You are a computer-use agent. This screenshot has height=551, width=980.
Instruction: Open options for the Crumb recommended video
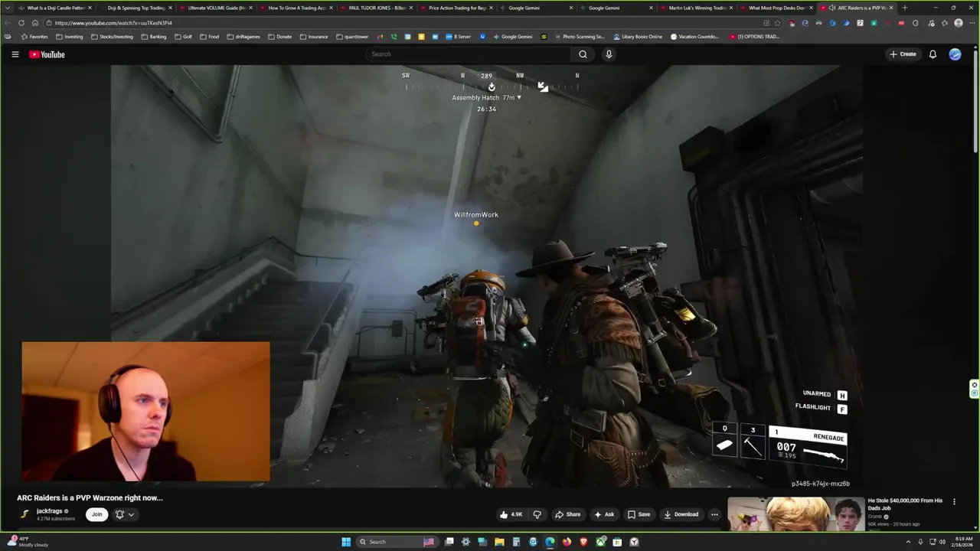954,502
